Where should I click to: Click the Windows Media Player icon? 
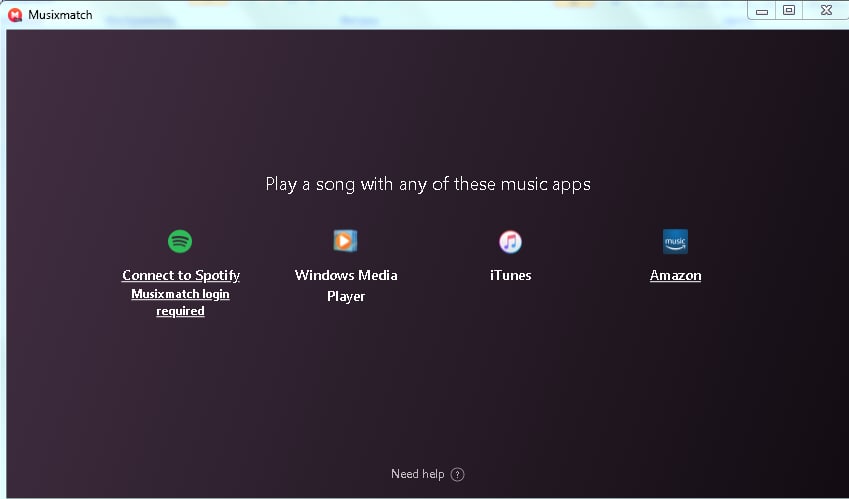(x=345, y=241)
